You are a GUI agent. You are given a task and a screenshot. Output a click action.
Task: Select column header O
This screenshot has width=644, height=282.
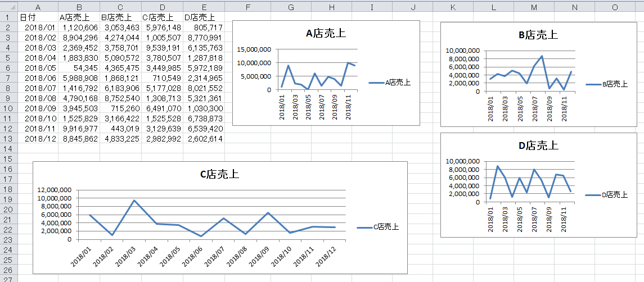(614, 6)
